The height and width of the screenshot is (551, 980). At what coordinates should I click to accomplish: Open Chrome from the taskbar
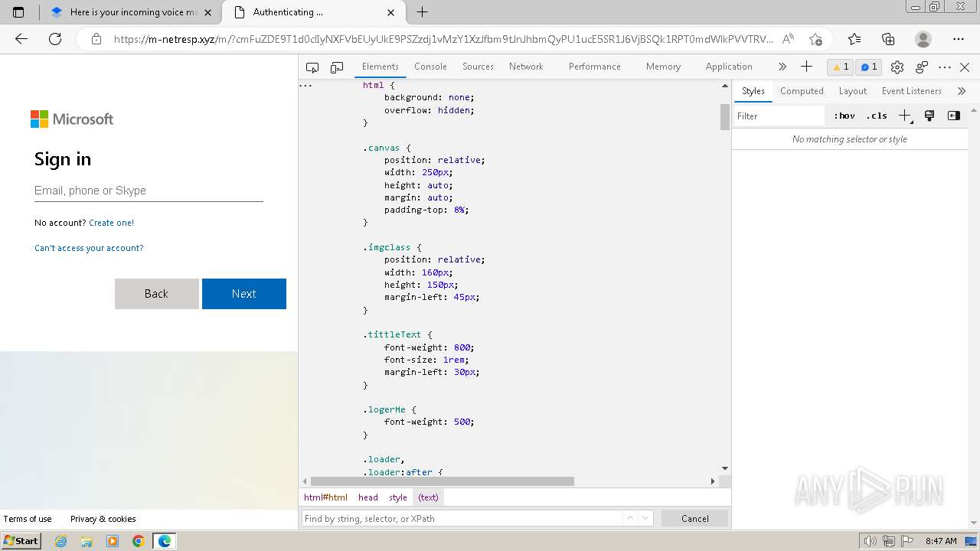[x=138, y=541]
